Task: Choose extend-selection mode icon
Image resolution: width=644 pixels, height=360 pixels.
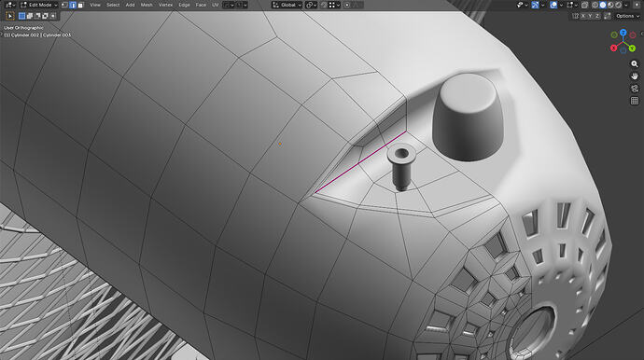Action: point(30,16)
